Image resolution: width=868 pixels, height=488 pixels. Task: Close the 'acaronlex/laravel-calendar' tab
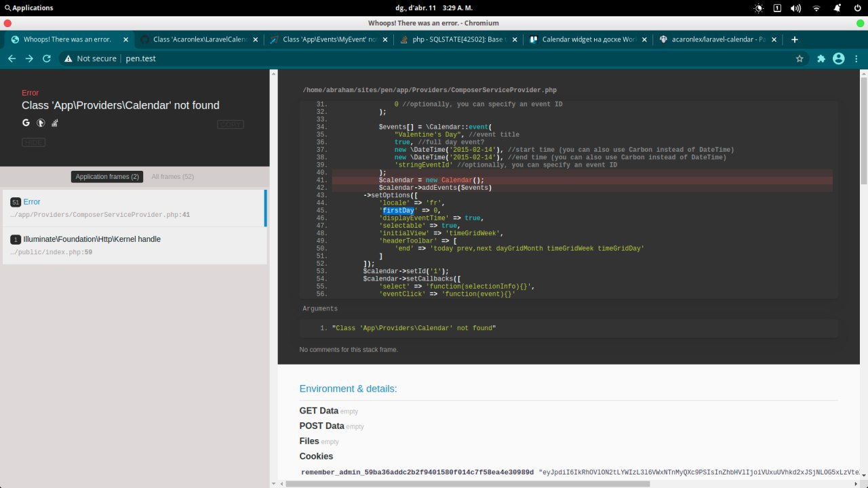[775, 39]
